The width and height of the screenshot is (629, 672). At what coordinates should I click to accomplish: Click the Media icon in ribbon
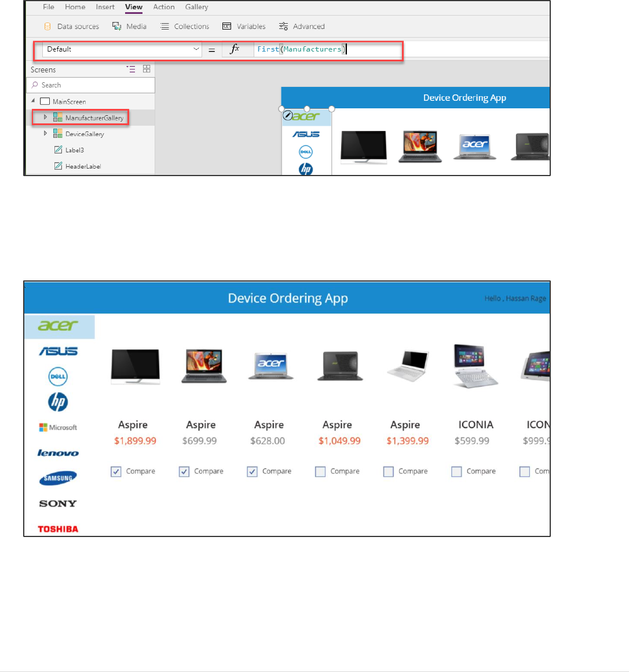tap(116, 27)
